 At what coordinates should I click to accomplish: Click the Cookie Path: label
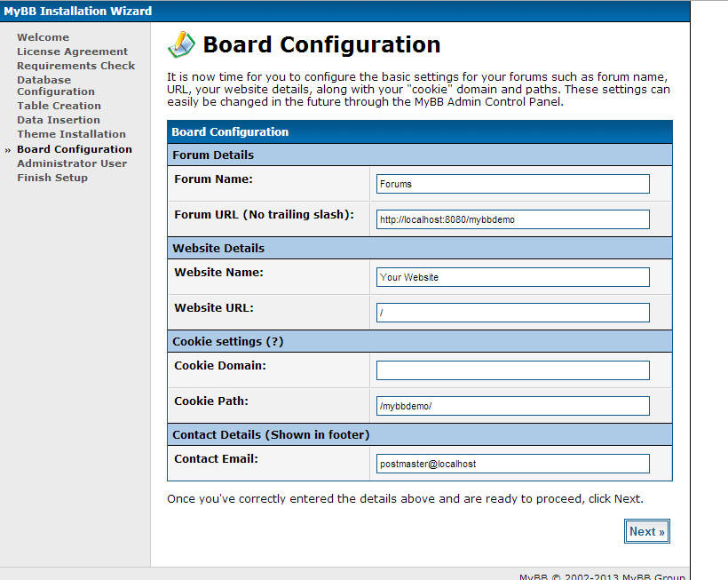[211, 401]
